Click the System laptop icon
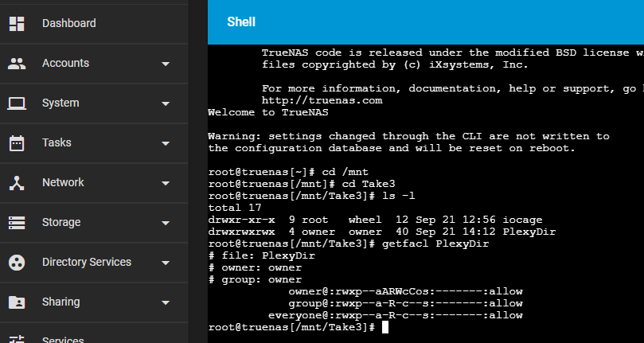Image resolution: width=644 pixels, height=343 pixels. point(17,103)
